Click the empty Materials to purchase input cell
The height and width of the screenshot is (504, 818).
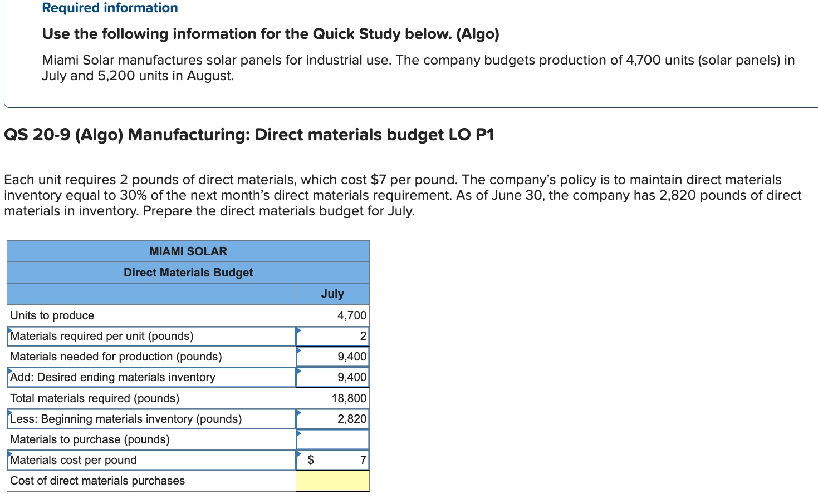click(334, 439)
